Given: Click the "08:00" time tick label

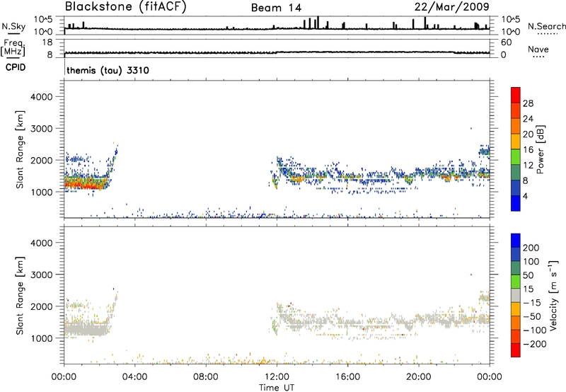Looking at the screenshot, I should [205, 377].
